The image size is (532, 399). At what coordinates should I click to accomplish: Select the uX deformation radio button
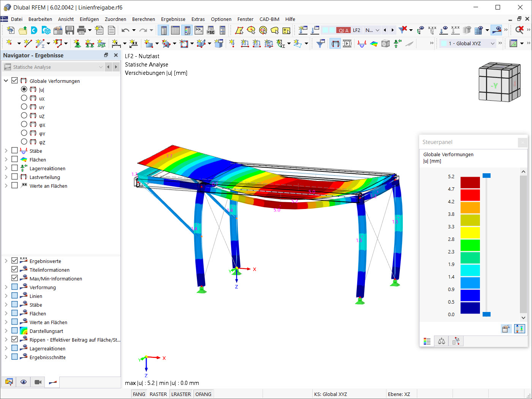pos(24,98)
